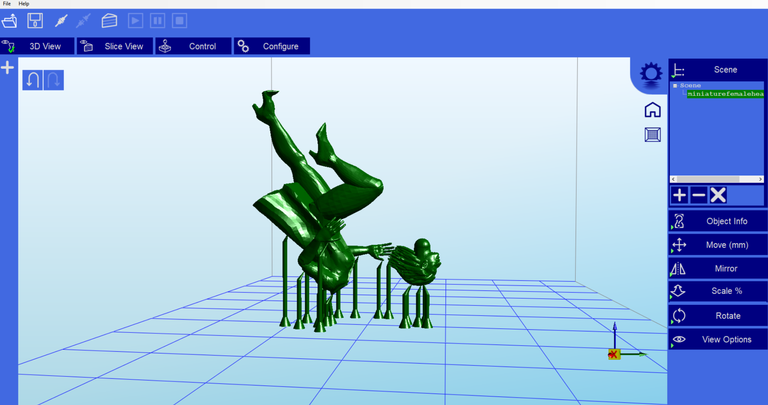Click the scene tree horizontal scrollbar
The image size is (768, 405).
coord(717,179)
